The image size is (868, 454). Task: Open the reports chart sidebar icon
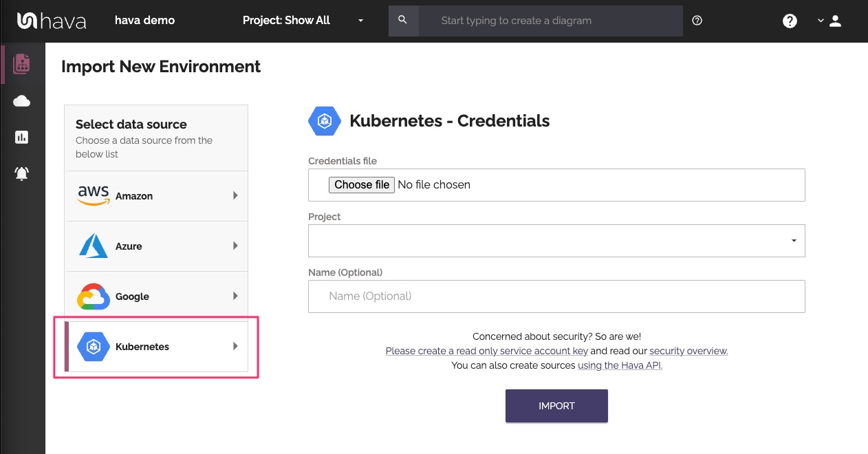tap(22, 137)
